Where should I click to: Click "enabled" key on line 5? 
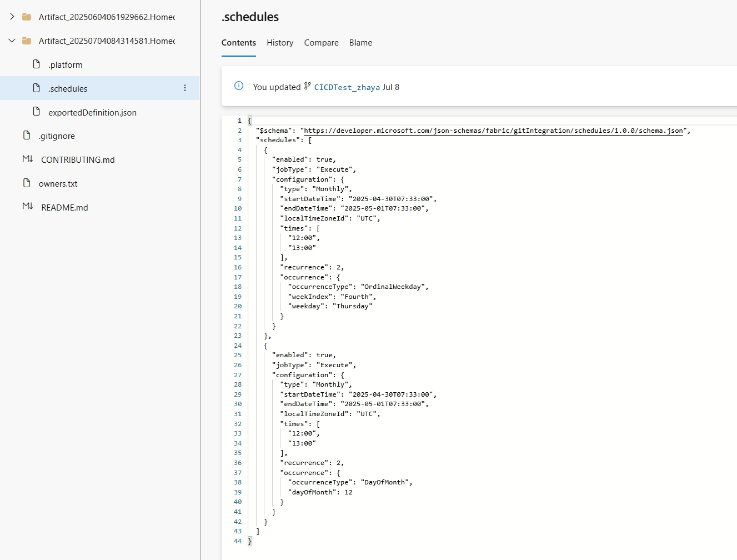(x=290, y=159)
